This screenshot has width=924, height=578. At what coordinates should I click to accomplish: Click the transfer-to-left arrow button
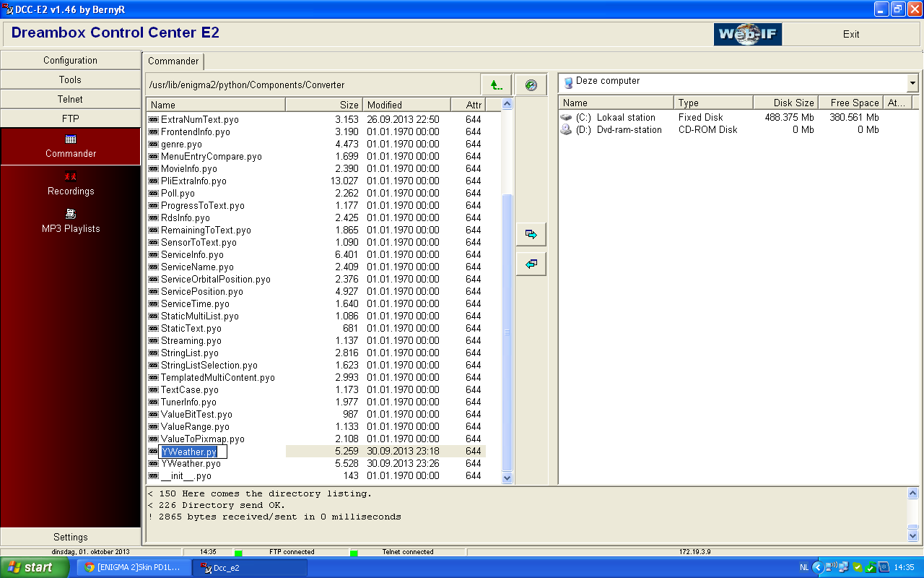coord(531,264)
